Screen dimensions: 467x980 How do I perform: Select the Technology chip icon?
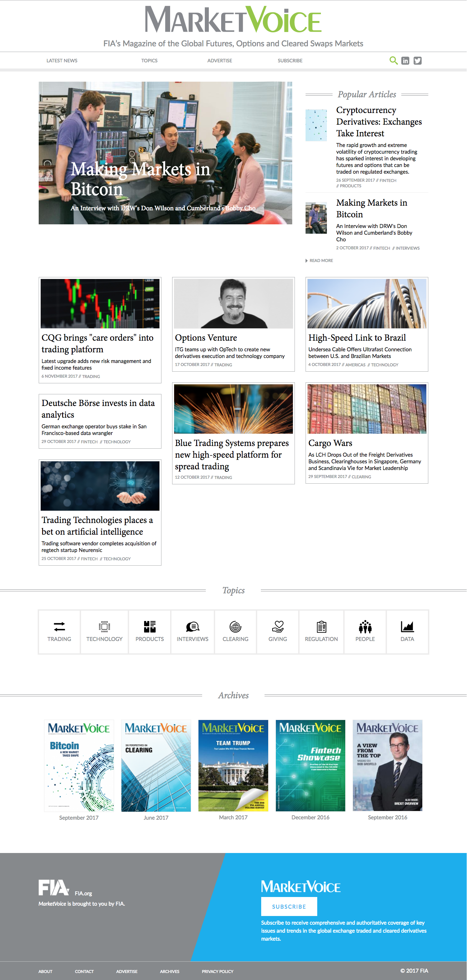point(104,626)
